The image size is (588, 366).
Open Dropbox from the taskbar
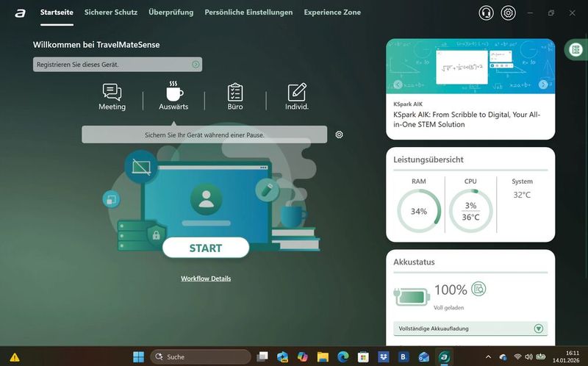point(383,357)
